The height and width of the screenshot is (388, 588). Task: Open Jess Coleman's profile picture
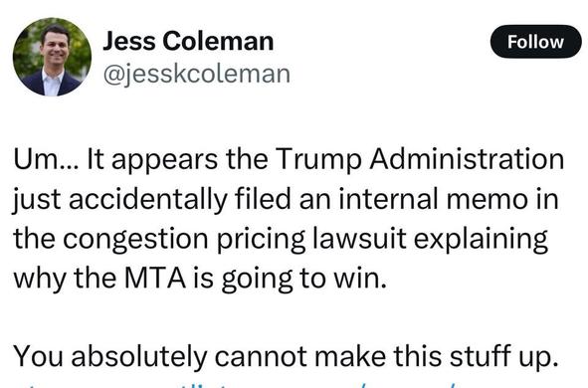click(52, 57)
